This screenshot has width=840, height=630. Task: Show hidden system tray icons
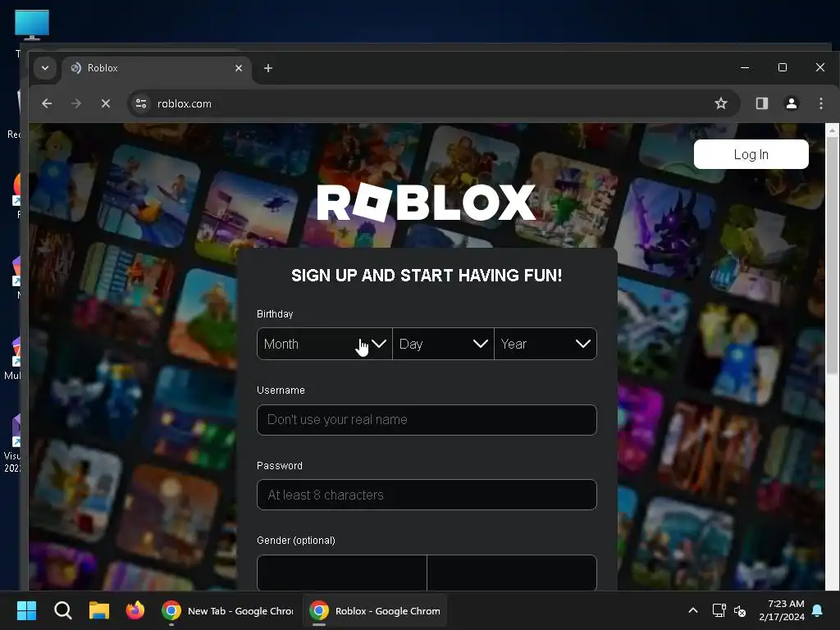pos(692,610)
